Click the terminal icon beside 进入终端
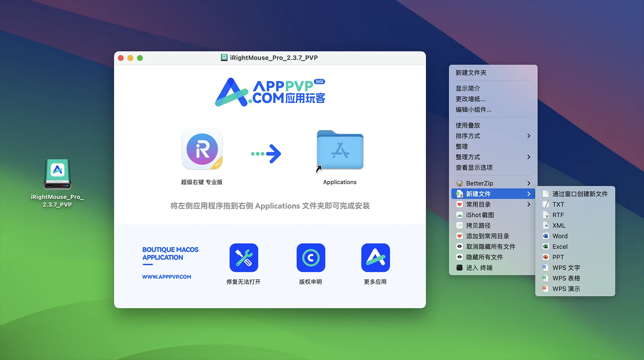644x360 pixels. 460,268
